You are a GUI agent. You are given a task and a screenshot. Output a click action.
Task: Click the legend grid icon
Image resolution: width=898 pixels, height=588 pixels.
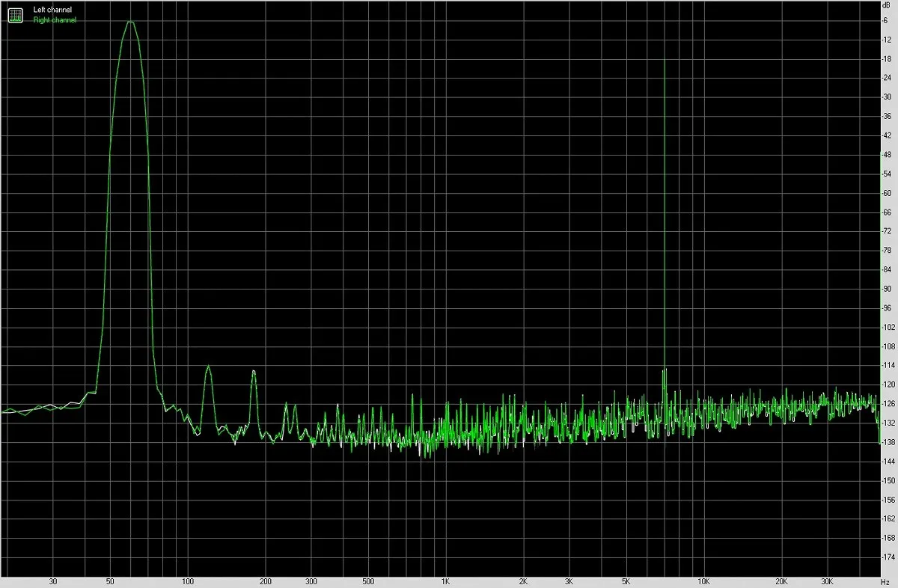(x=15, y=15)
